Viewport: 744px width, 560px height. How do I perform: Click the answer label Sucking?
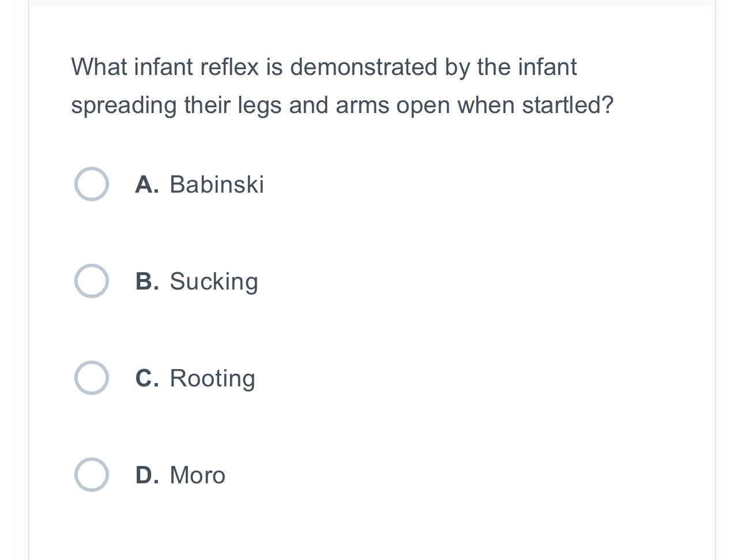[214, 281]
